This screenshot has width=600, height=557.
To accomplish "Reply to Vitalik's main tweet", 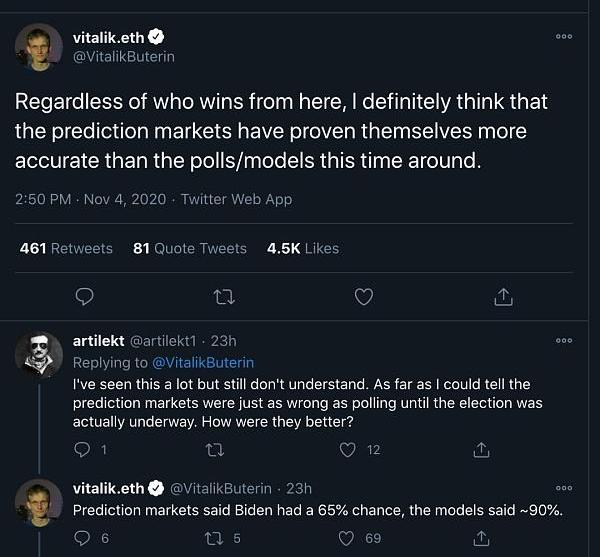I will click(85, 296).
